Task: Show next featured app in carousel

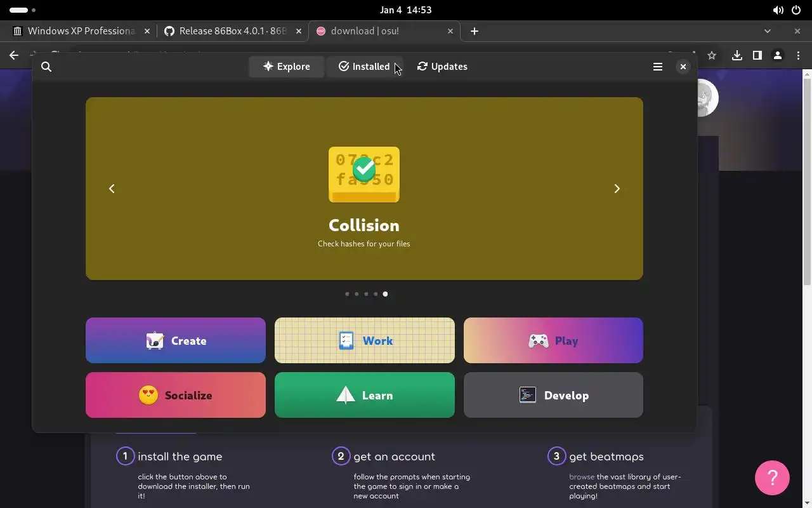Action: pos(617,189)
